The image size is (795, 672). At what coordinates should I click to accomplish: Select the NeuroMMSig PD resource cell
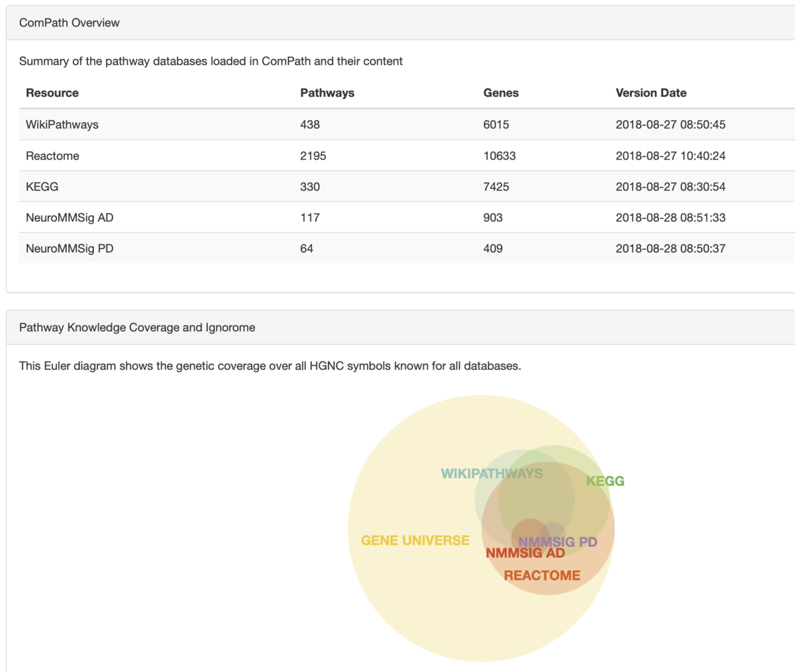click(x=70, y=249)
